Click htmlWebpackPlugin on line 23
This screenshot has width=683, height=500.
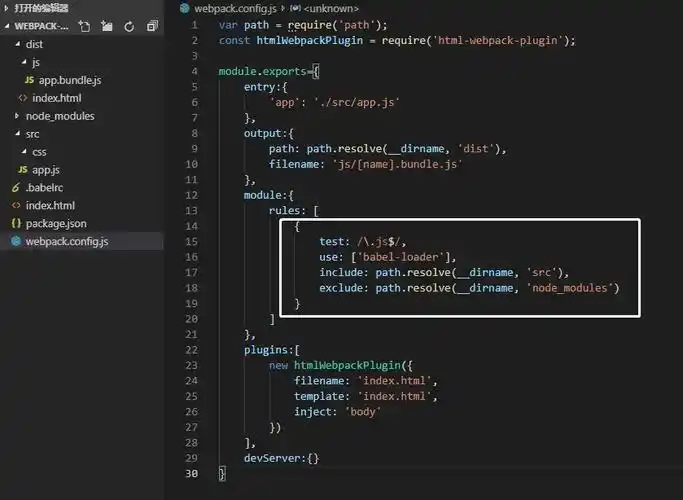[x=347, y=365]
